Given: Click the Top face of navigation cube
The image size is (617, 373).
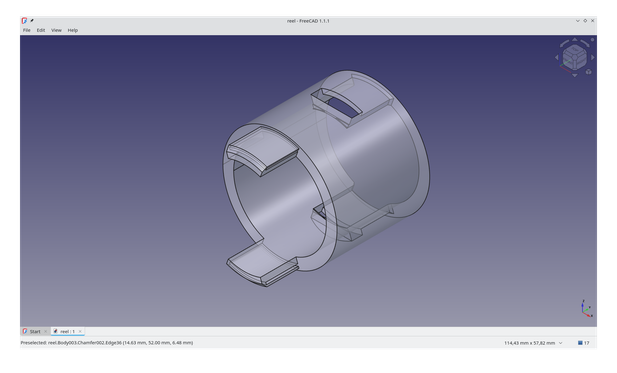Looking at the screenshot, I should (x=575, y=50).
